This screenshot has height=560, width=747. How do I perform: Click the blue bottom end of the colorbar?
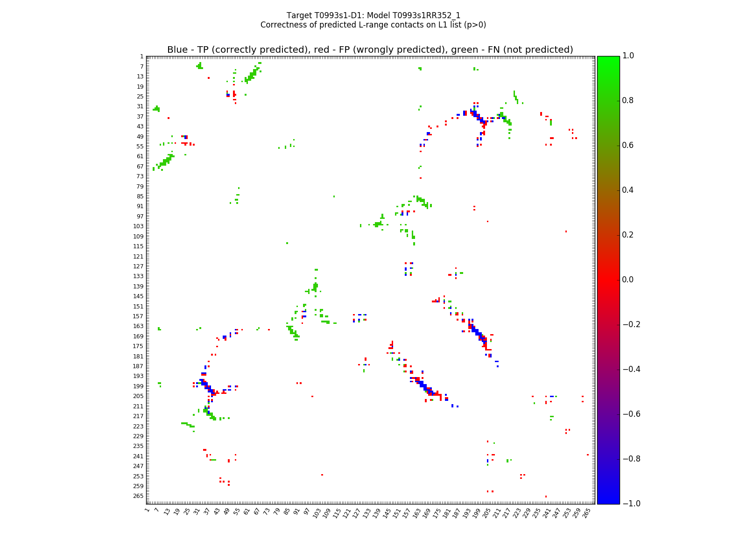pyautogui.click(x=608, y=501)
